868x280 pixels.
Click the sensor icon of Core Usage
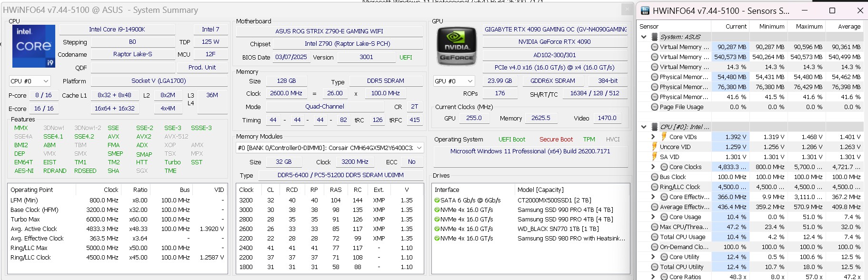tap(664, 217)
